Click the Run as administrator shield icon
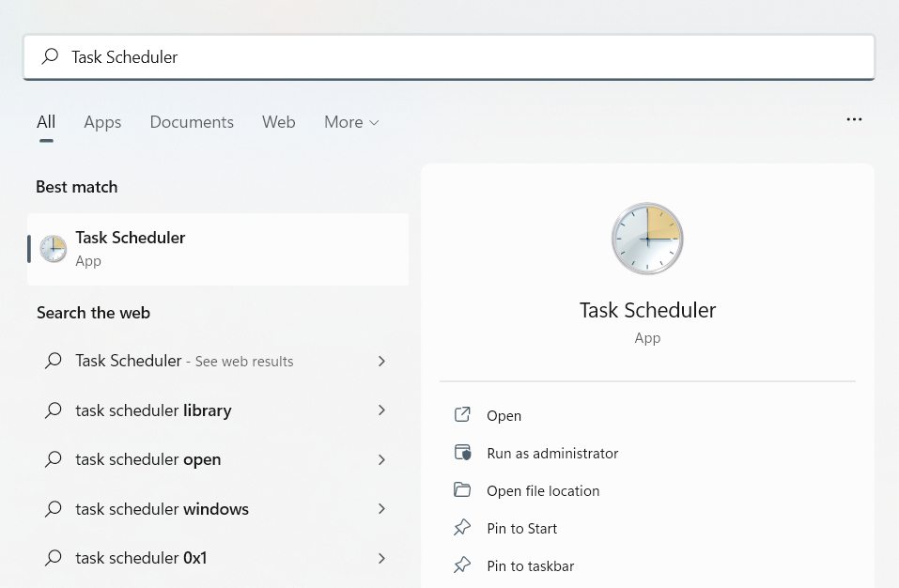 pyautogui.click(x=462, y=452)
